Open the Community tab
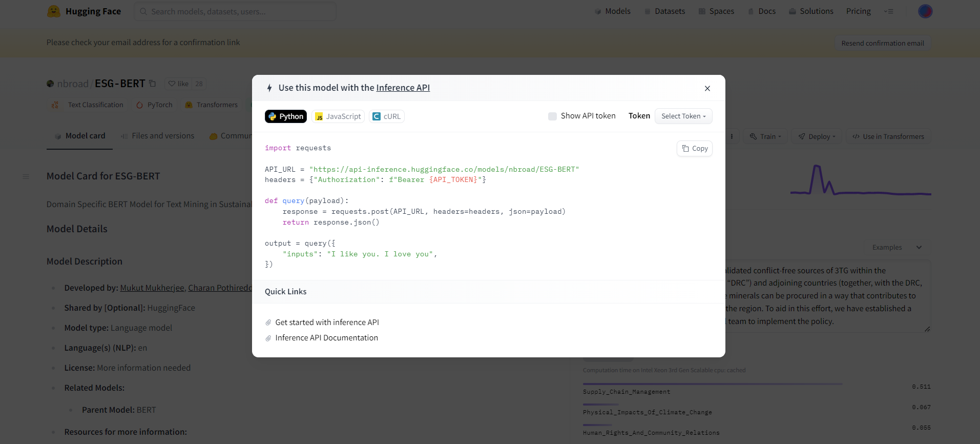This screenshot has height=444, width=980. point(231,136)
